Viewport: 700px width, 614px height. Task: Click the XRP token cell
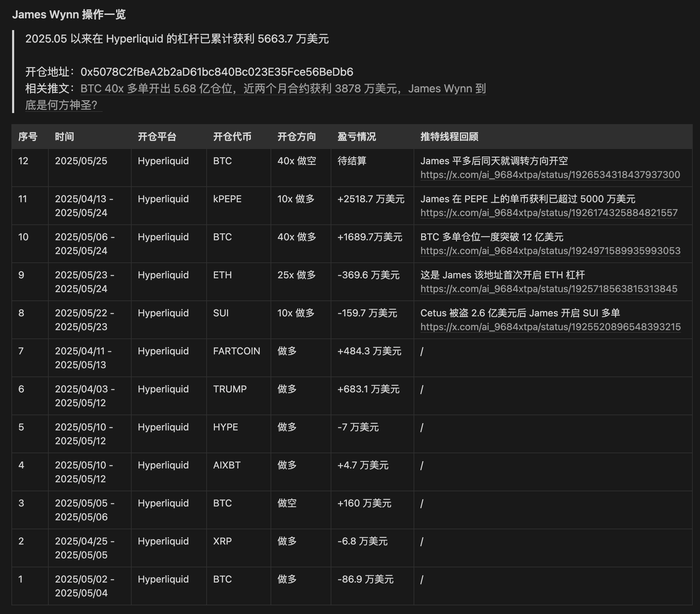pyautogui.click(x=222, y=541)
